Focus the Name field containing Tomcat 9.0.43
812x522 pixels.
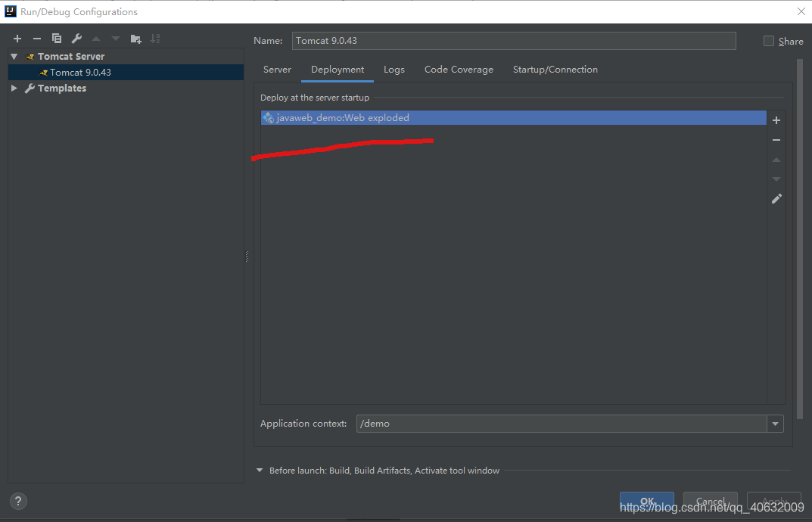514,41
